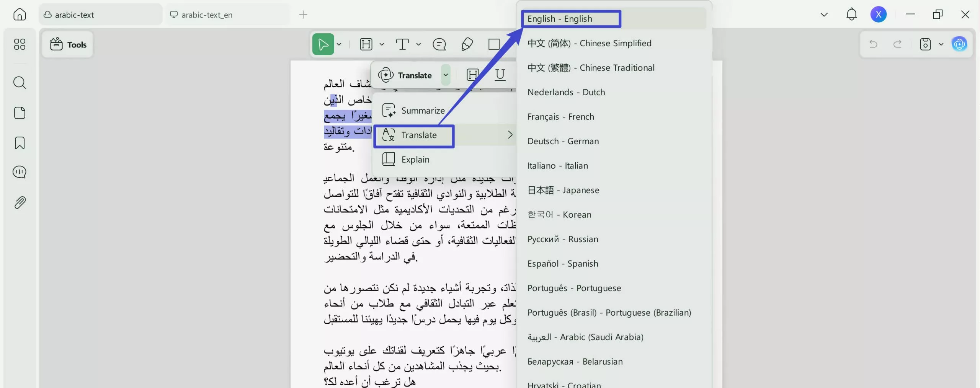980x388 pixels.
Task: Open the Bookmarks sidebar panel
Action: pyautogui.click(x=19, y=142)
